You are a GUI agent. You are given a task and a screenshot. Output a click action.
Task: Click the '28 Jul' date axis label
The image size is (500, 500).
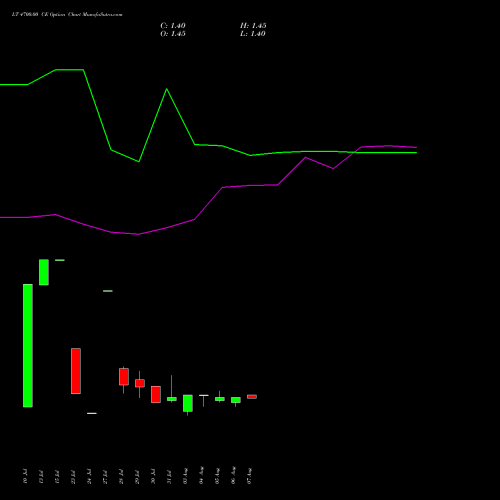121,476
